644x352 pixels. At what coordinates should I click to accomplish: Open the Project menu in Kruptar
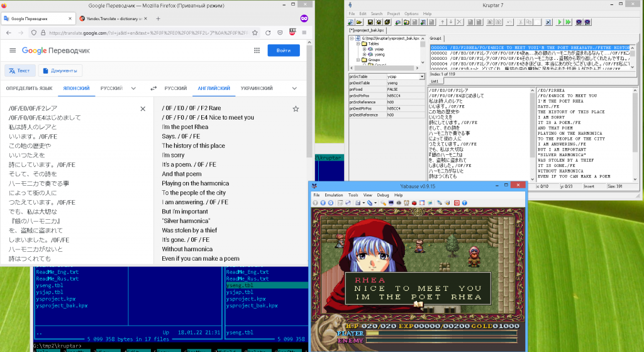pos(393,14)
